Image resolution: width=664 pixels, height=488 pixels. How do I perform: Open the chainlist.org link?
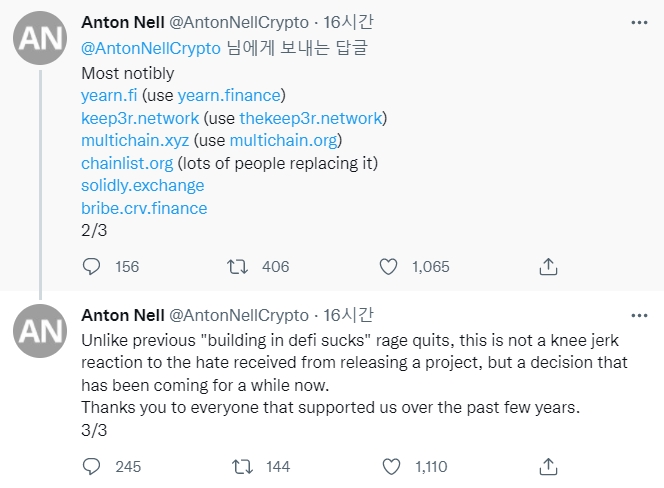tap(127, 162)
